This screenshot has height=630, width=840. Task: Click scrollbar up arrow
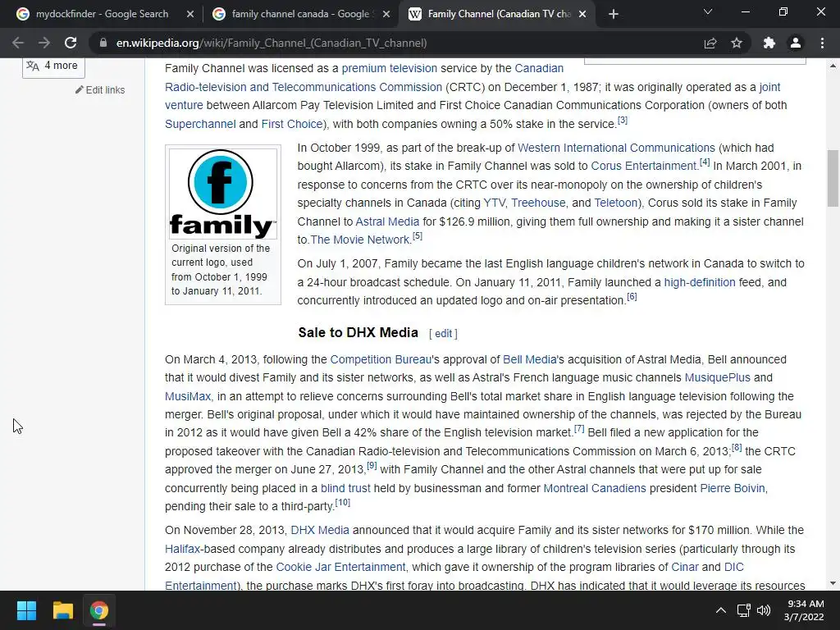833,66
